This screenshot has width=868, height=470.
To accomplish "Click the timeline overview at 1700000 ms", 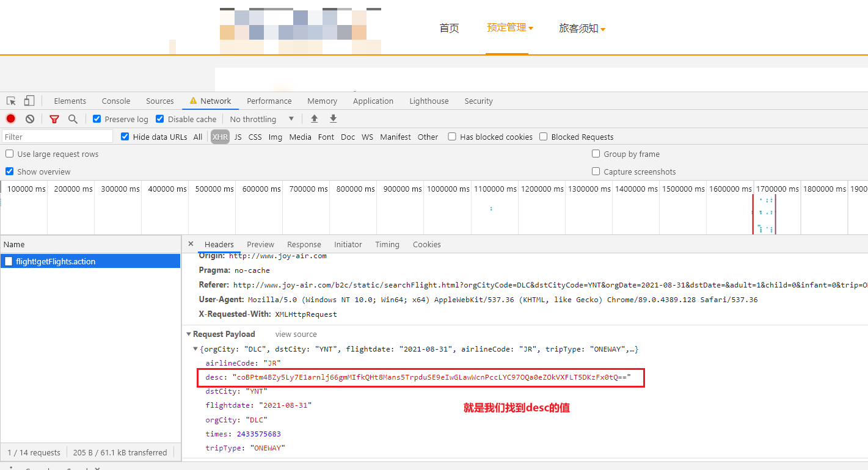I will (777, 189).
